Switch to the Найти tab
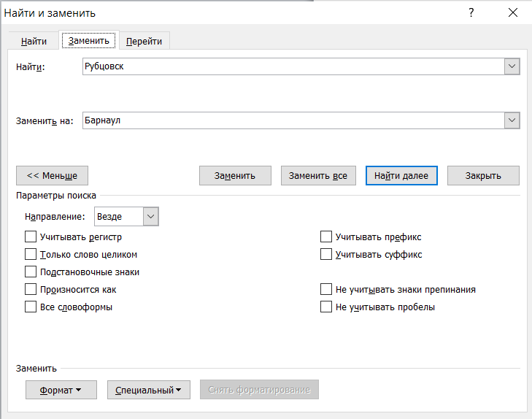Image resolution: width=532 pixels, height=419 pixels. coord(34,42)
